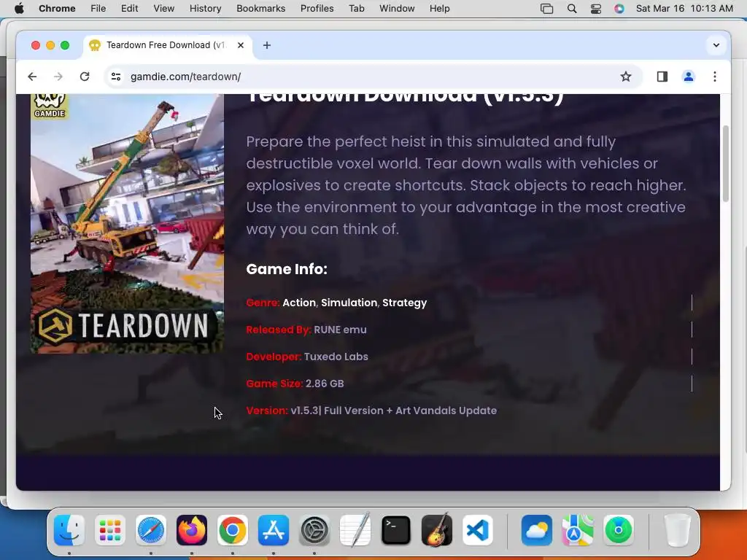Viewport: 747px width, 560px height.
Task: Open Chrome side panel icon
Action: (x=662, y=77)
